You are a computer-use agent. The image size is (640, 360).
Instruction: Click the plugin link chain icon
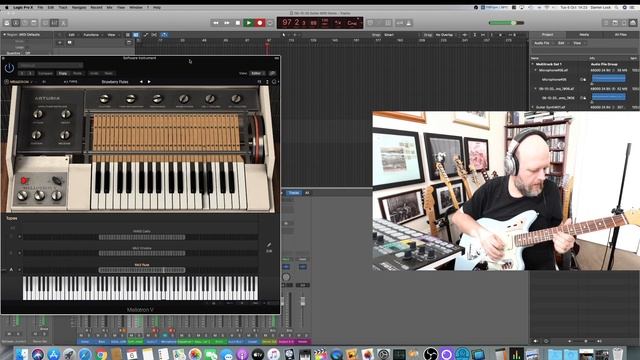(272, 73)
